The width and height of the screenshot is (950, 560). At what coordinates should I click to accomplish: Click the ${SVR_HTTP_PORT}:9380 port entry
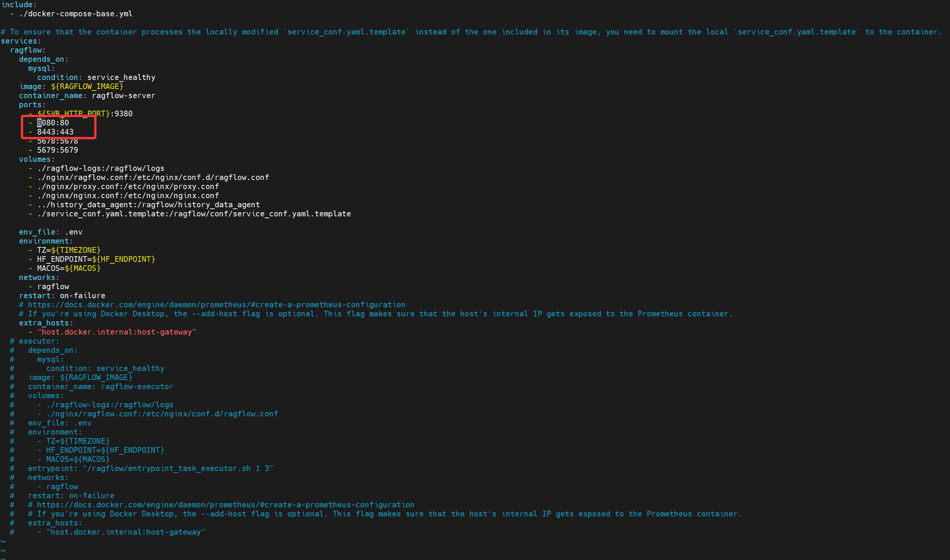click(x=85, y=114)
